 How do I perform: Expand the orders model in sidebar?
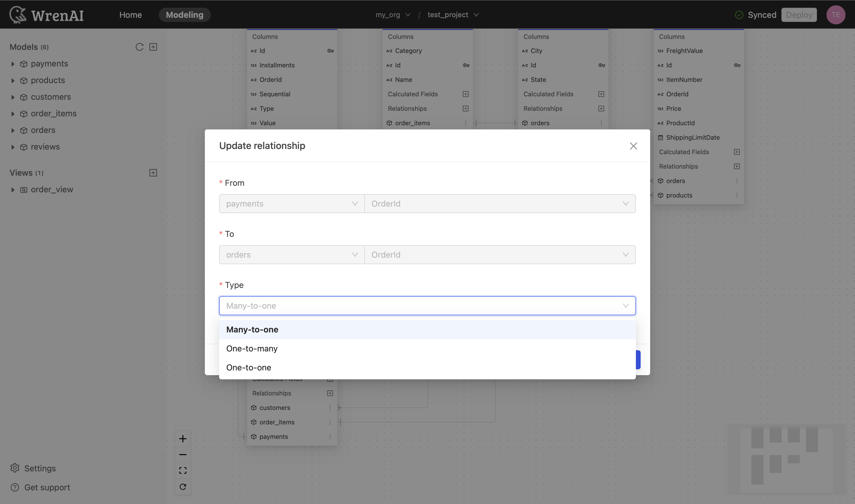pyautogui.click(x=13, y=130)
